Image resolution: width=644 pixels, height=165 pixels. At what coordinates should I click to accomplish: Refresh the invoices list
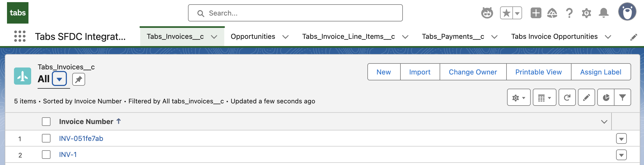(567, 97)
